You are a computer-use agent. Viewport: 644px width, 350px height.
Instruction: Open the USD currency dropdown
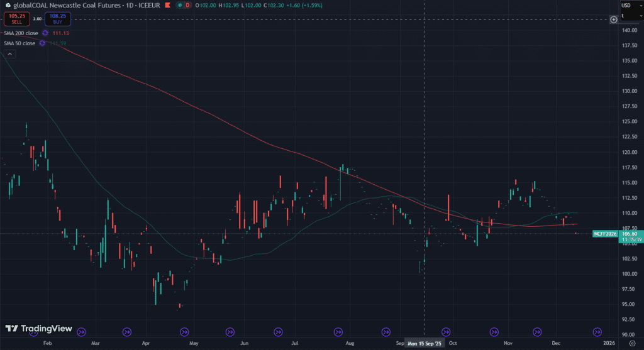coord(630,6)
